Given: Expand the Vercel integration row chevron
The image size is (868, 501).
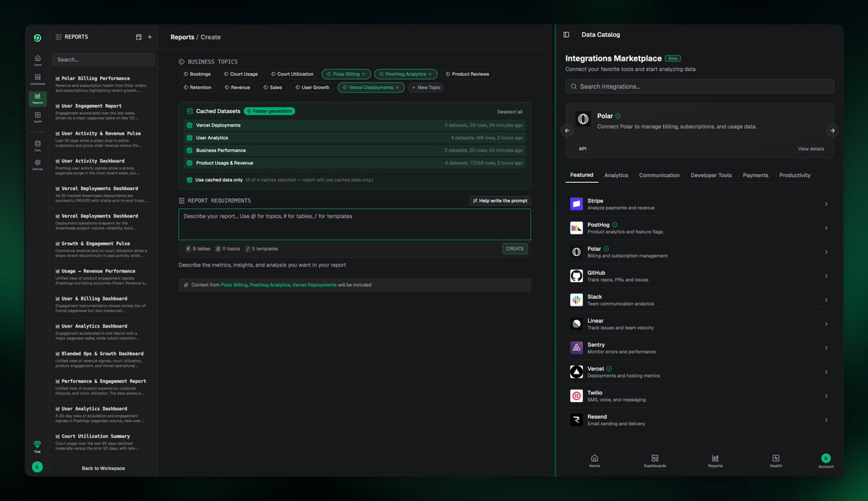Looking at the screenshot, I should tap(826, 372).
